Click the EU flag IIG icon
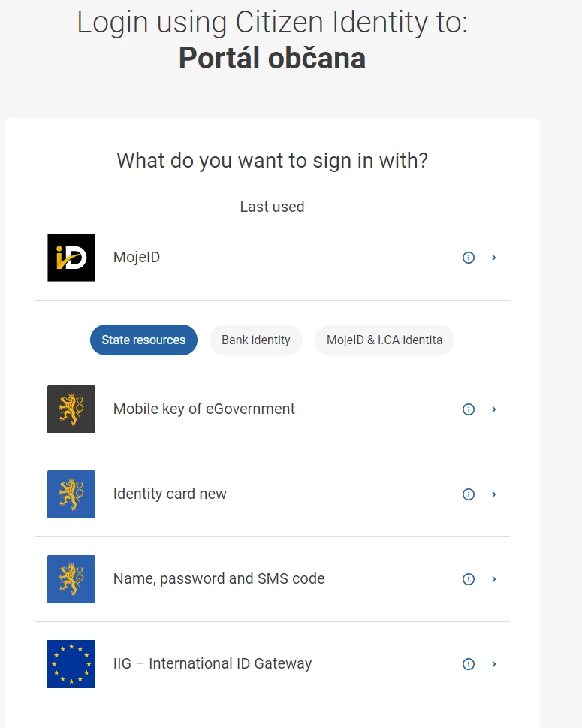The image size is (582, 728). pyautogui.click(x=71, y=664)
